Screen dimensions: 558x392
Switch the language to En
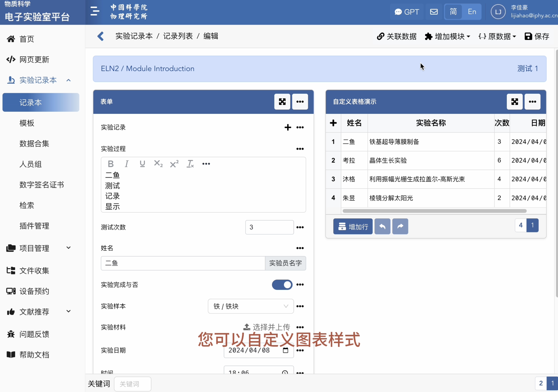472,12
